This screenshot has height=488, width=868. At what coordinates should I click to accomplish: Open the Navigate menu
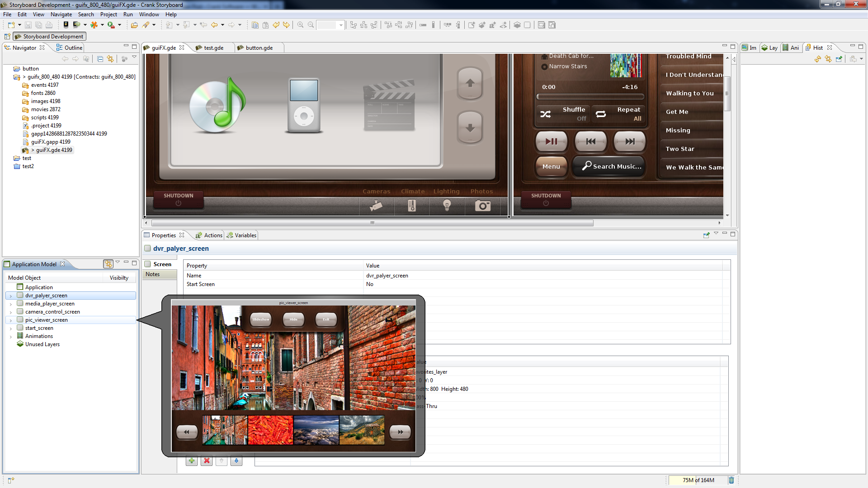pos(61,14)
